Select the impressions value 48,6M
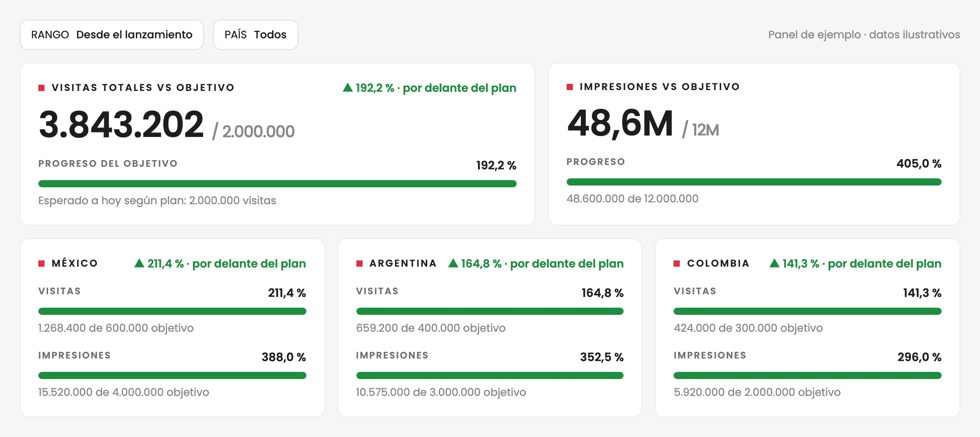This screenshot has width=980, height=437. (x=620, y=123)
